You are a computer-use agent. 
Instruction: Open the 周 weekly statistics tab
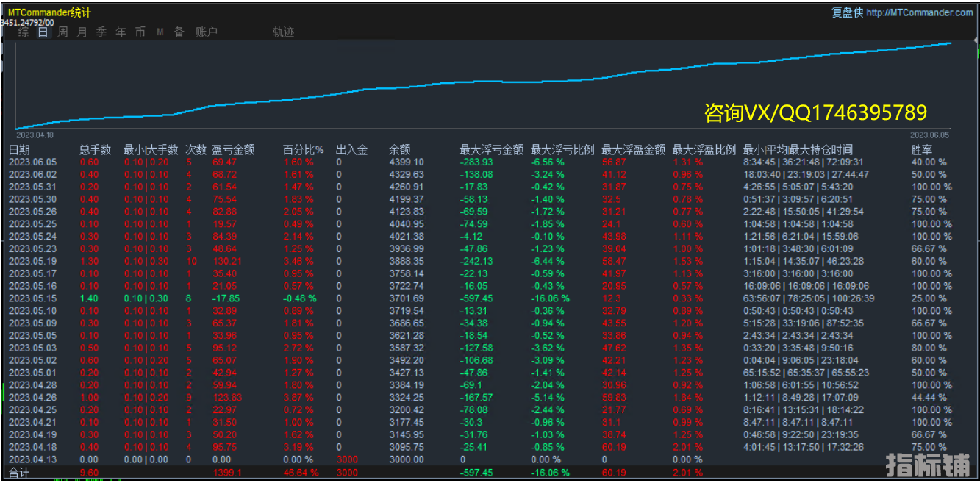point(62,32)
